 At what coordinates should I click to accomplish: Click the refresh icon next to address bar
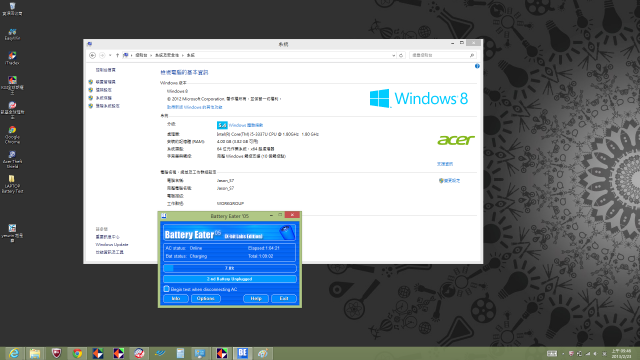[x=401, y=55]
